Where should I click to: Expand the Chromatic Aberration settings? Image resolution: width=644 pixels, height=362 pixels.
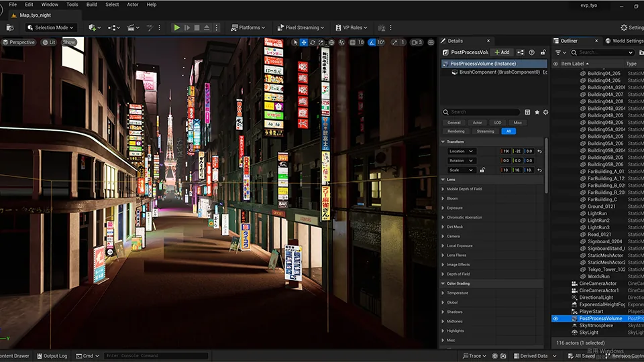coord(443,217)
